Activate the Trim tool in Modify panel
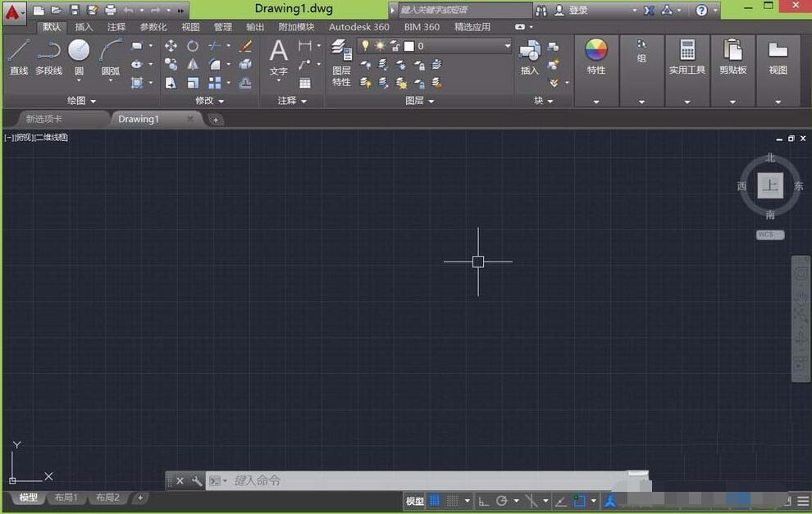 point(214,46)
